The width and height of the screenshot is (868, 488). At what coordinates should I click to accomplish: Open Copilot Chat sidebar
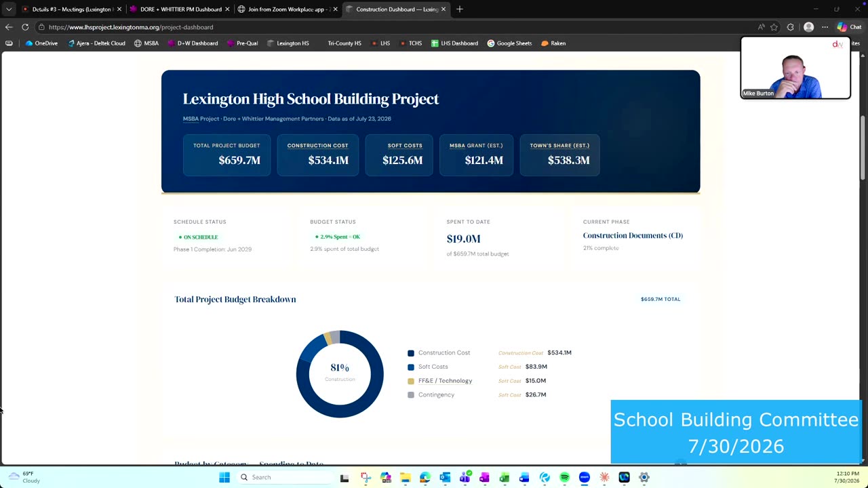(x=849, y=27)
